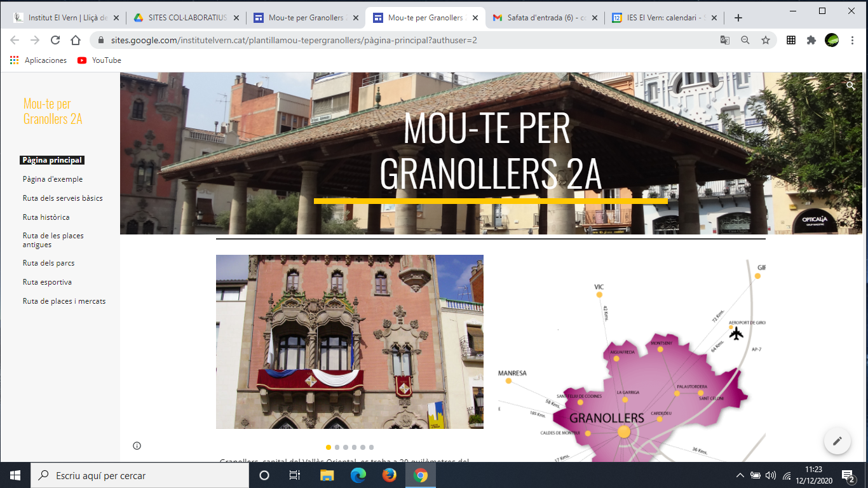
Task: Open the Chrome extensions puzzle icon
Action: pos(811,40)
